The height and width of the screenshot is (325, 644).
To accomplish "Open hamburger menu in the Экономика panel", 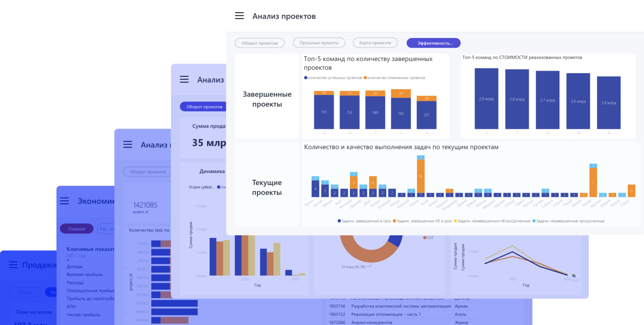I will point(64,201).
